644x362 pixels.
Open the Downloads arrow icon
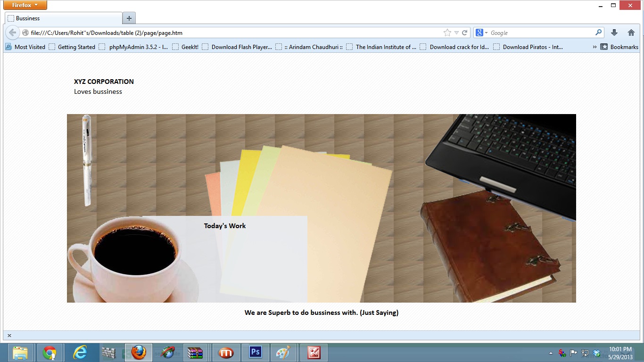point(614,33)
